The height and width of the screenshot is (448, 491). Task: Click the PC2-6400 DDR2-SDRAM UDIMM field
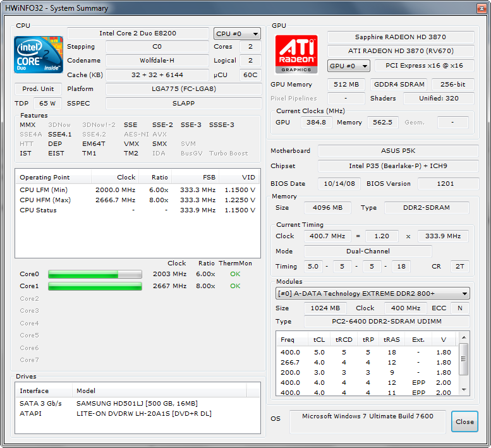[387, 321]
